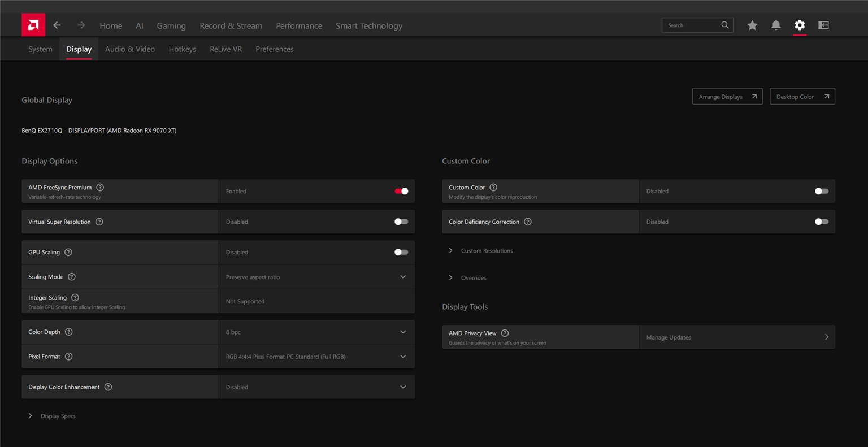Image resolution: width=868 pixels, height=447 pixels.
Task: Click Arrange Displays button
Action: (x=727, y=96)
